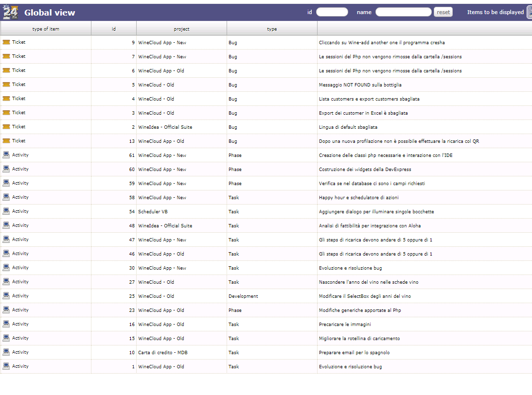Screen dimensions: 532x395
Task: Click the activity icon for Scheduler VB row
Action: tap(6, 211)
